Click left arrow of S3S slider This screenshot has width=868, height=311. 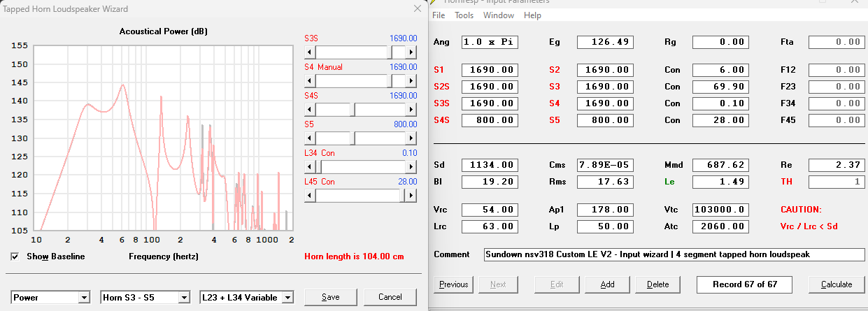[x=310, y=52]
